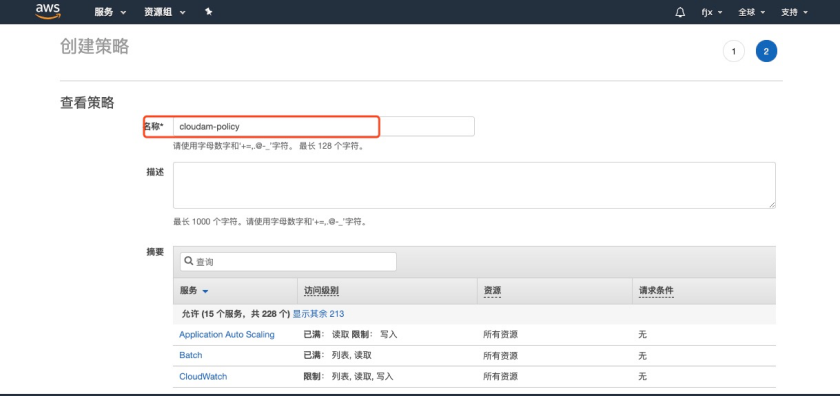Open the 资源组 resource groups menu
This screenshot has width=840, height=396.
point(164,12)
